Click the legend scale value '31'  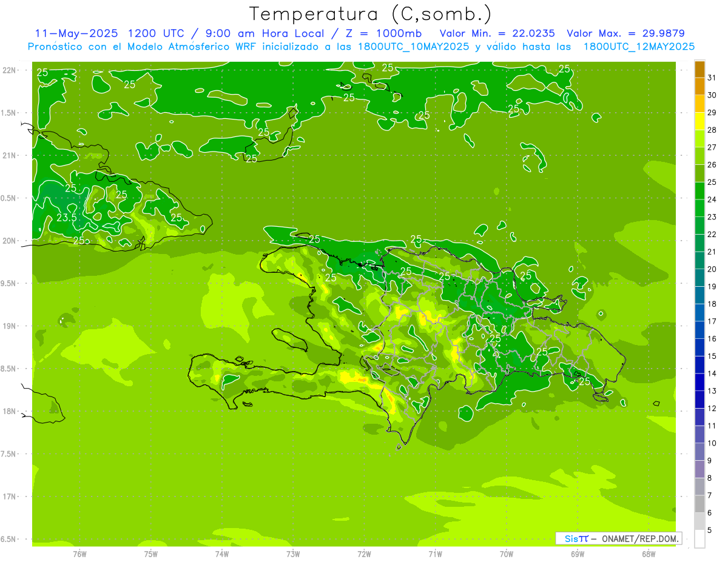click(x=712, y=78)
